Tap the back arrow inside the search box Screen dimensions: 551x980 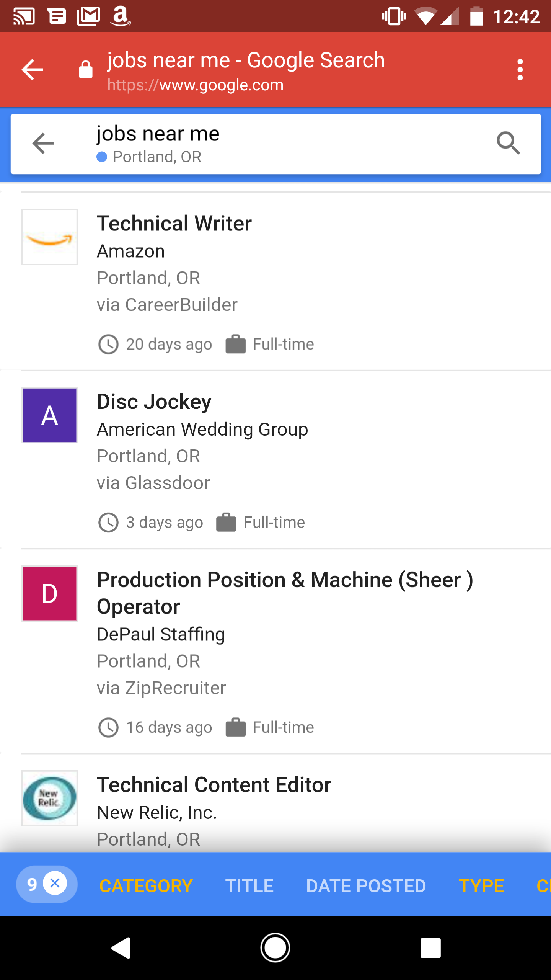point(43,144)
